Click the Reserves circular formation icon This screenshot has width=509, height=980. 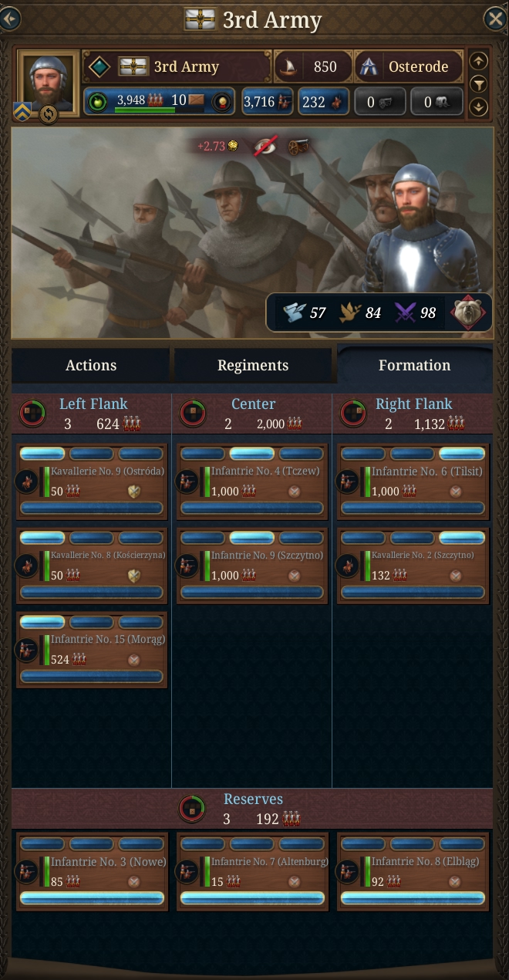pos(192,809)
